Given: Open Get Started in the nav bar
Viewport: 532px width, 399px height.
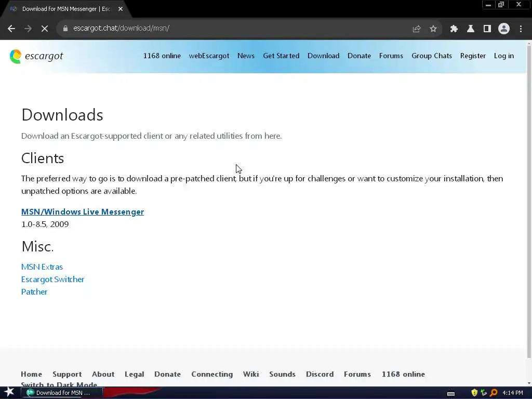Looking at the screenshot, I should click(281, 56).
